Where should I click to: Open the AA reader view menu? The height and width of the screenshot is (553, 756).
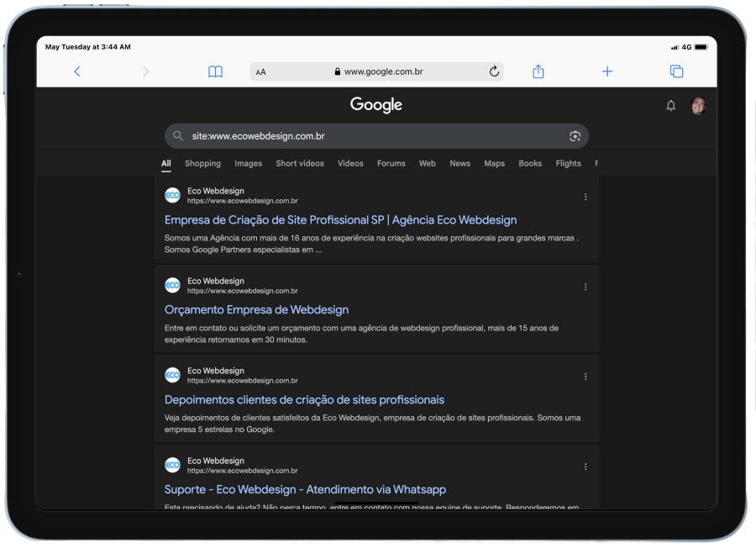tap(261, 72)
